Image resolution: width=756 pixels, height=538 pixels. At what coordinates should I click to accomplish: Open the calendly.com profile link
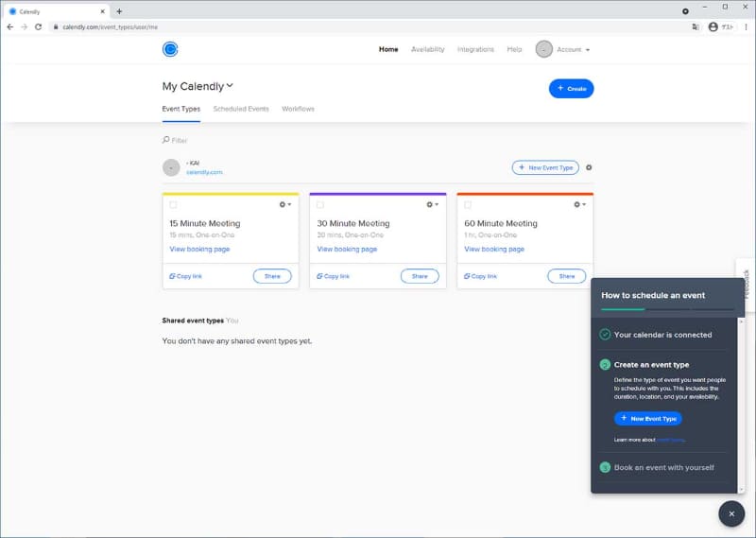(x=204, y=172)
